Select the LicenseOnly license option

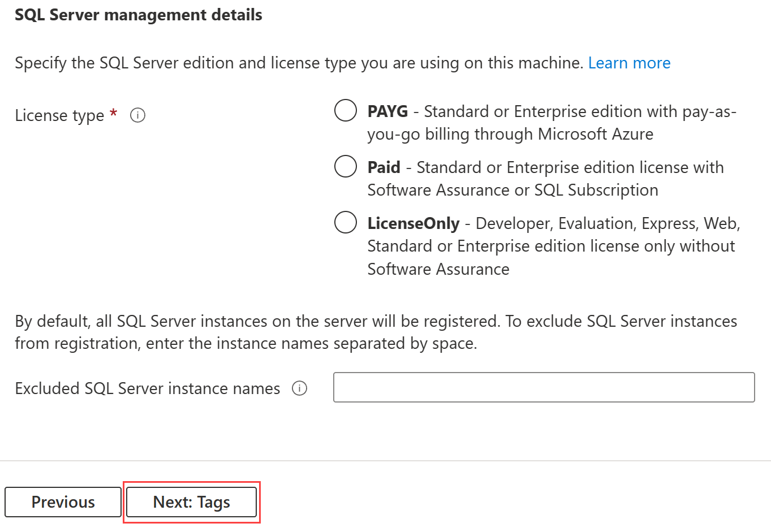coord(345,222)
